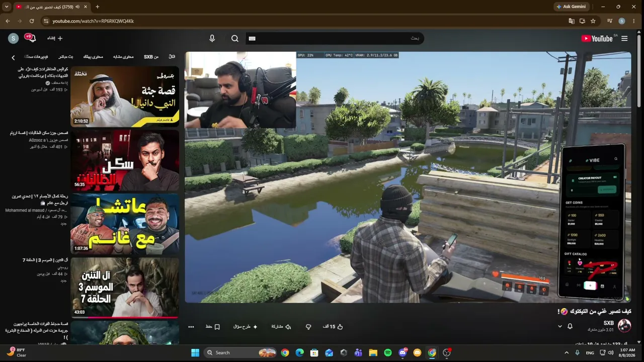Screen dimensions: 644x362
Task: Click the Windows taskbar Search box
Action: (x=240, y=353)
